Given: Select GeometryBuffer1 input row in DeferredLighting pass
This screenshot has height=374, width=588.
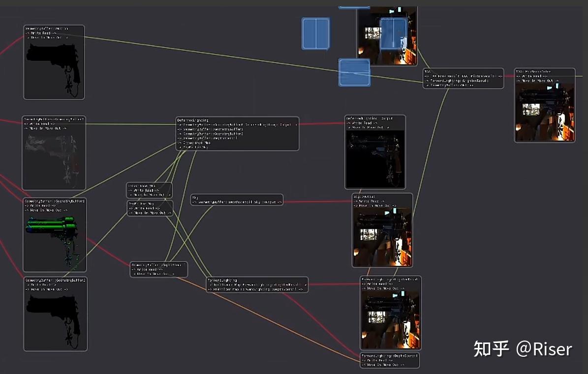Looking at the screenshot, I should point(210,129).
